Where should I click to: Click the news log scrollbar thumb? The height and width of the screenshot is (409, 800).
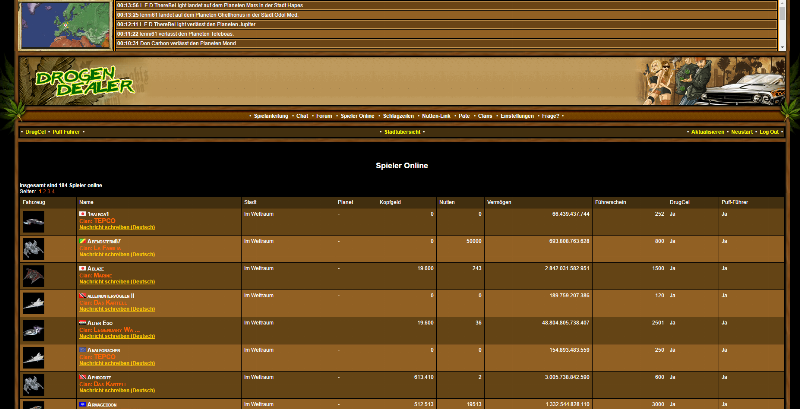pos(782,11)
